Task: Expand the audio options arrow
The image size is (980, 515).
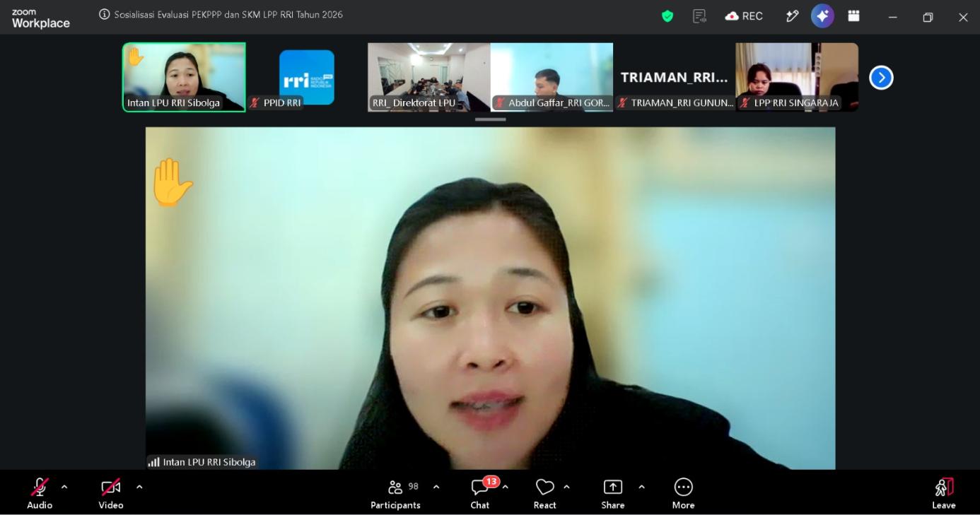Action: [x=64, y=487]
